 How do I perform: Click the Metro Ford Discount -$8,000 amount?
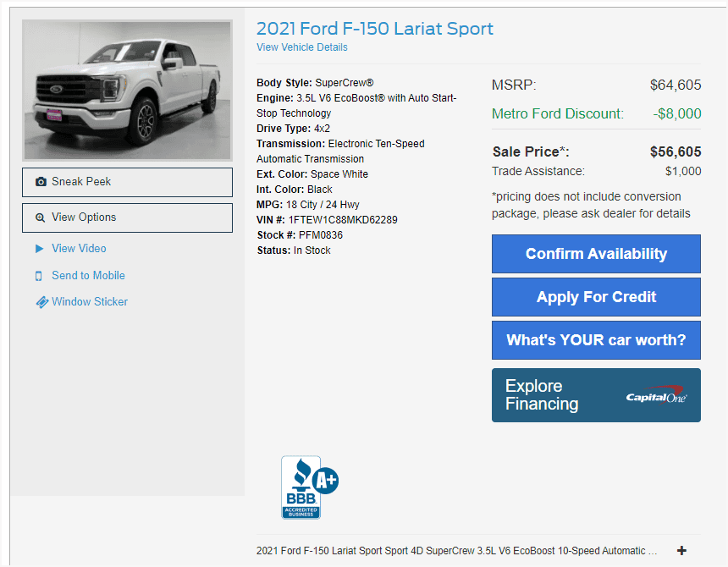click(x=677, y=113)
